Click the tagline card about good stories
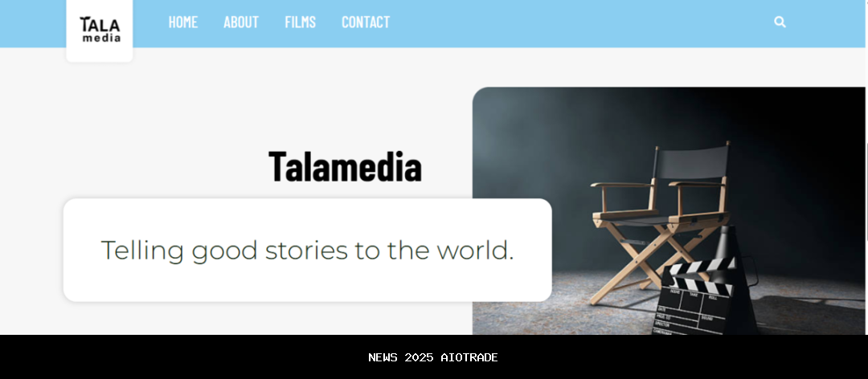Image resolution: width=868 pixels, height=379 pixels. tap(308, 250)
